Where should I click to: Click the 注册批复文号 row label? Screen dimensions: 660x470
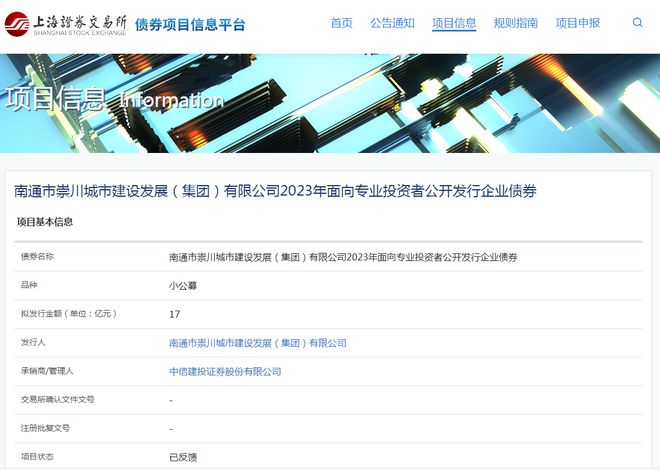46,428
